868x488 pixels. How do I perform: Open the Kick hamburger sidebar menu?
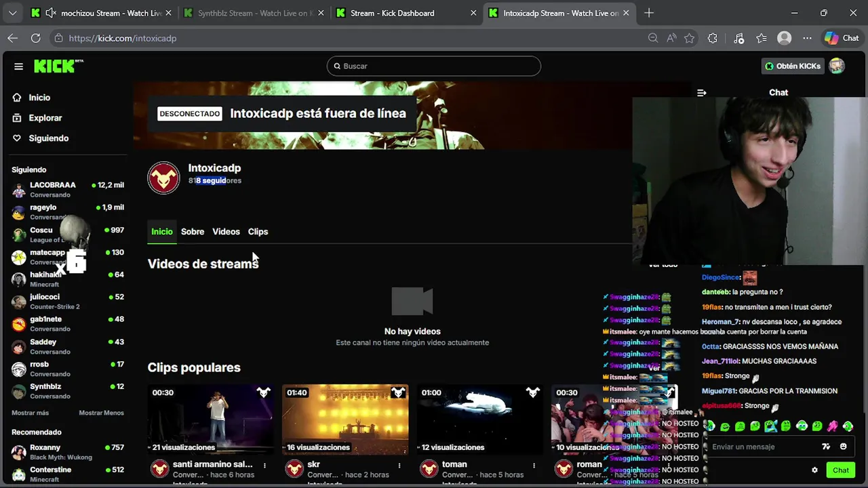(18, 66)
